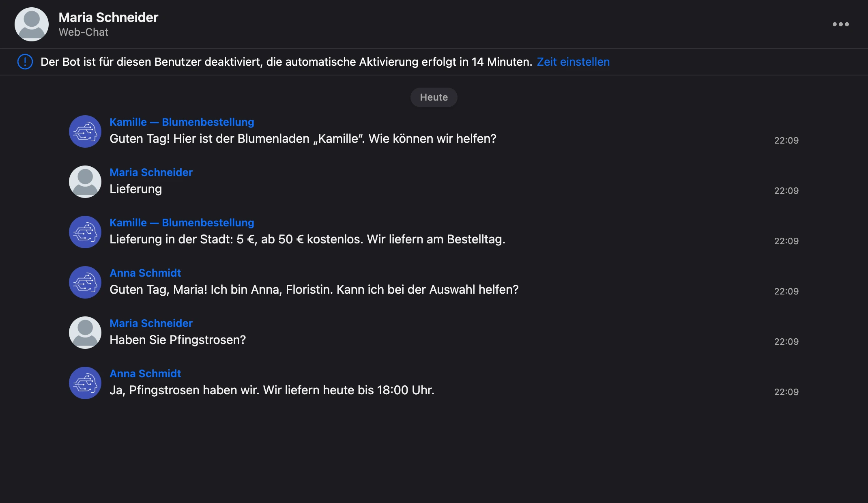
Task: Click the Web-Chat channel label
Action: (84, 32)
